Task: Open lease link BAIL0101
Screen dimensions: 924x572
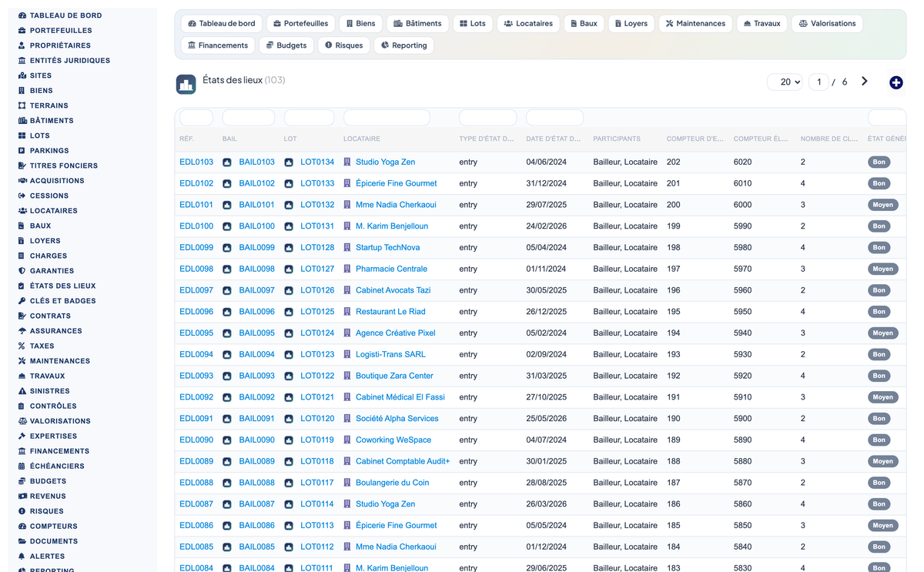Action: pyautogui.click(x=256, y=205)
